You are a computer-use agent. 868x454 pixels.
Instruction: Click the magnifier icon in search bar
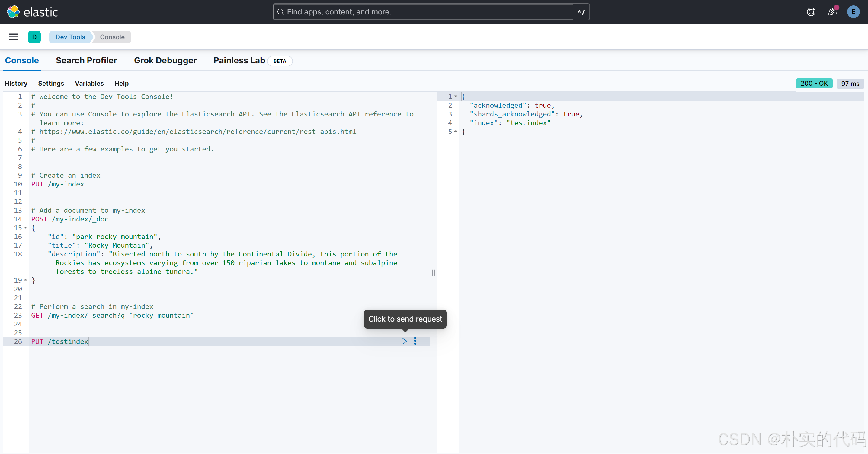tap(280, 12)
